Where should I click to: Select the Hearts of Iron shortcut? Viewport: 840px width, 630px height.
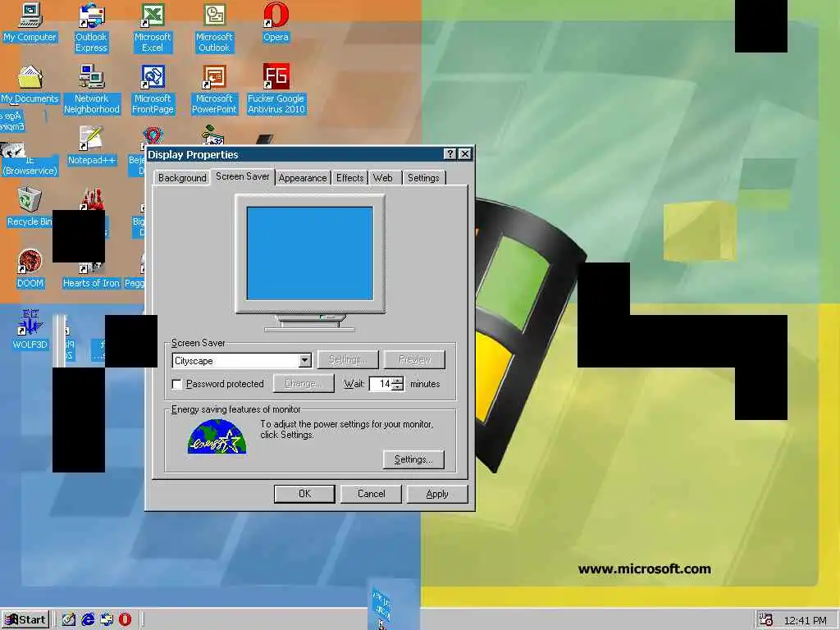point(91,276)
